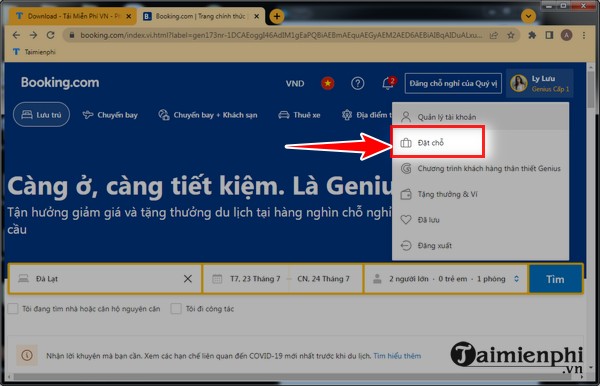This screenshot has height=386, width=600.
Task: Click the Tìm hiểu thêm link
Action: (x=397, y=356)
